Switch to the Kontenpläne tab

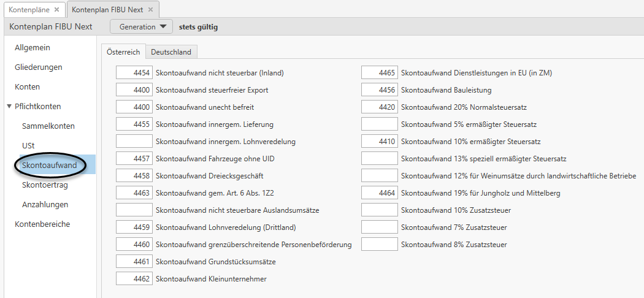28,10
